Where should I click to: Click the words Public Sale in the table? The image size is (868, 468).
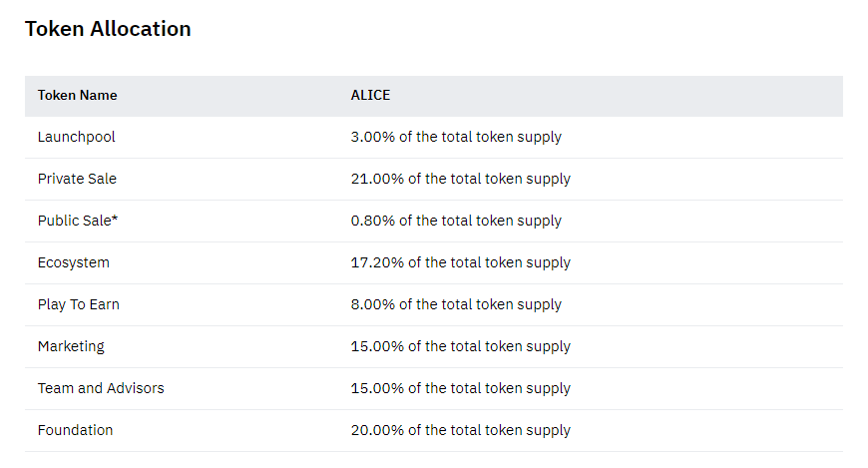click(73, 221)
